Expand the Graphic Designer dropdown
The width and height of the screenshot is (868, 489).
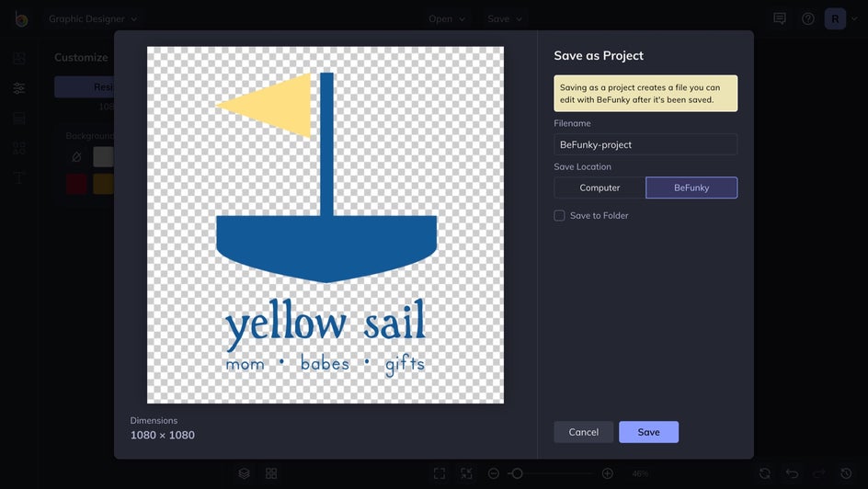(x=93, y=18)
